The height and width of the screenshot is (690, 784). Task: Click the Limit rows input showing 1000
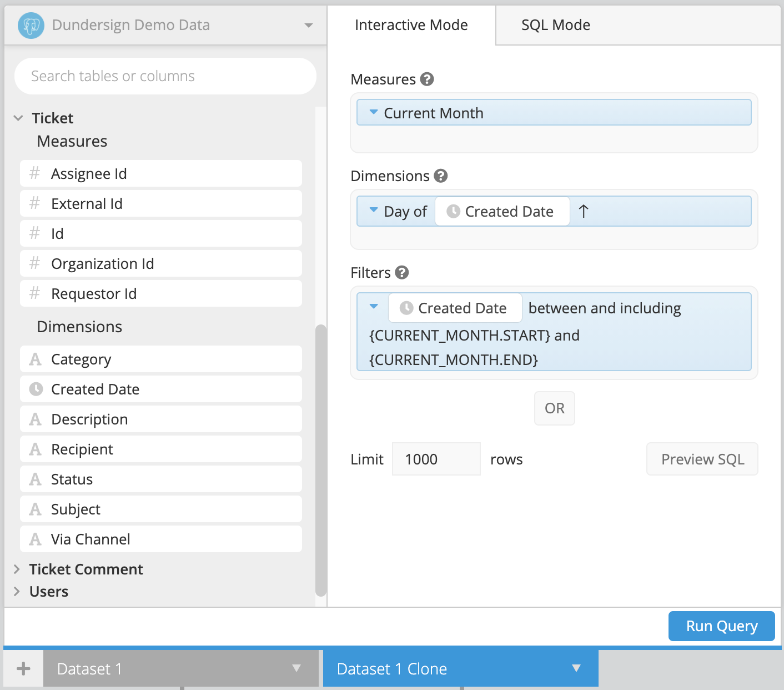pyautogui.click(x=436, y=459)
